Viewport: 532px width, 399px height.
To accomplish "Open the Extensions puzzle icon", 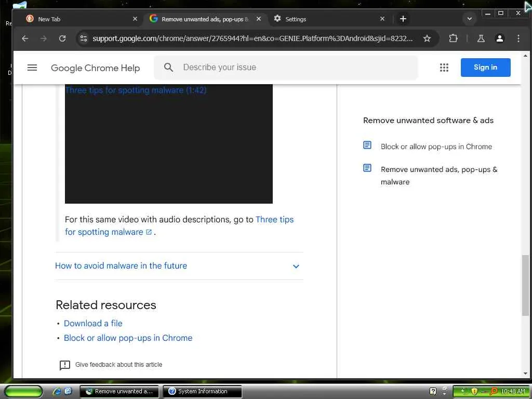I will tap(453, 38).
